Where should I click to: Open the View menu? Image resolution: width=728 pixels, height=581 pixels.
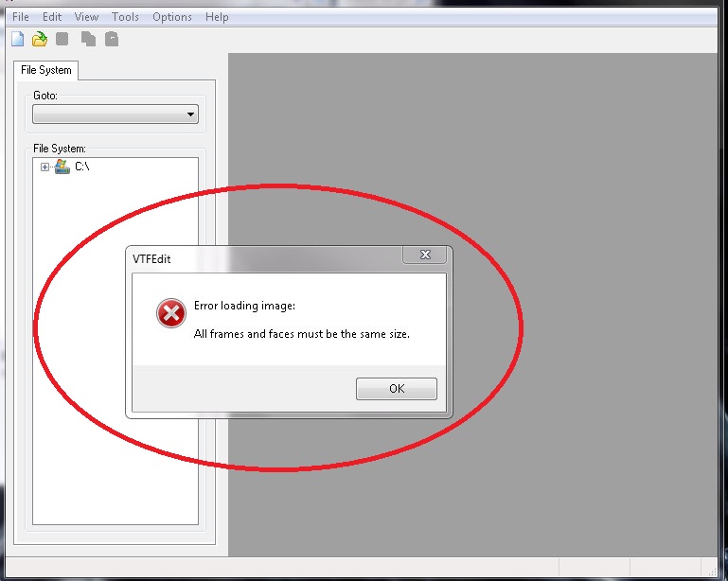86,17
